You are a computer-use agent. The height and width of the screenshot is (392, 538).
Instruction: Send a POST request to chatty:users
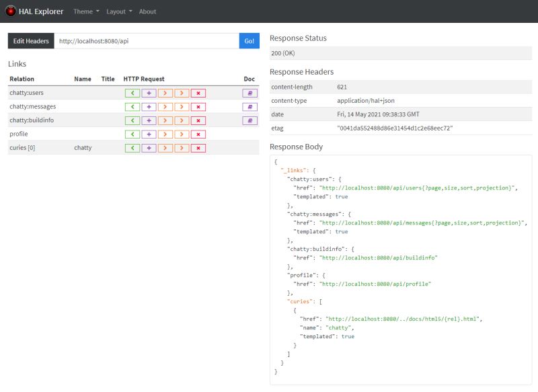click(x=149, y=93)
